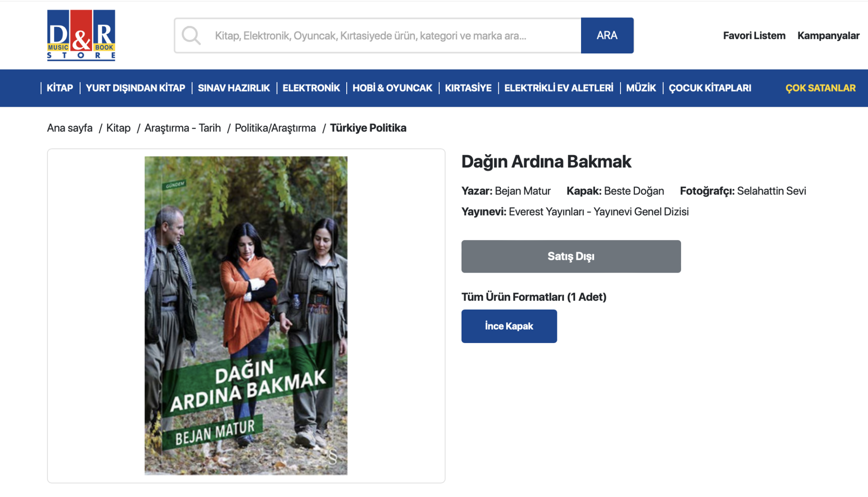Image resolution: width=868 pixels, height=497 pixels.
Task: Focus the product search input field
Action: 378,36
